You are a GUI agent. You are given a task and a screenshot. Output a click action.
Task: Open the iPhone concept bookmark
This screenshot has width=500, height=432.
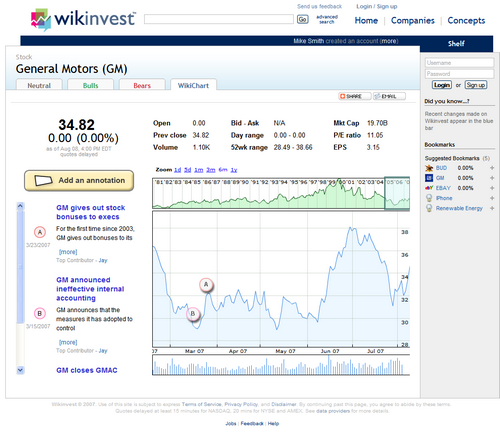click(x=444, y=198)
